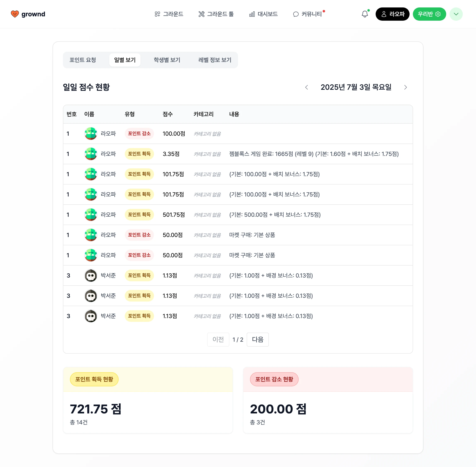
Task: Click 포인트 감소 badge in 100.00점 row
Action: point(139,133)
